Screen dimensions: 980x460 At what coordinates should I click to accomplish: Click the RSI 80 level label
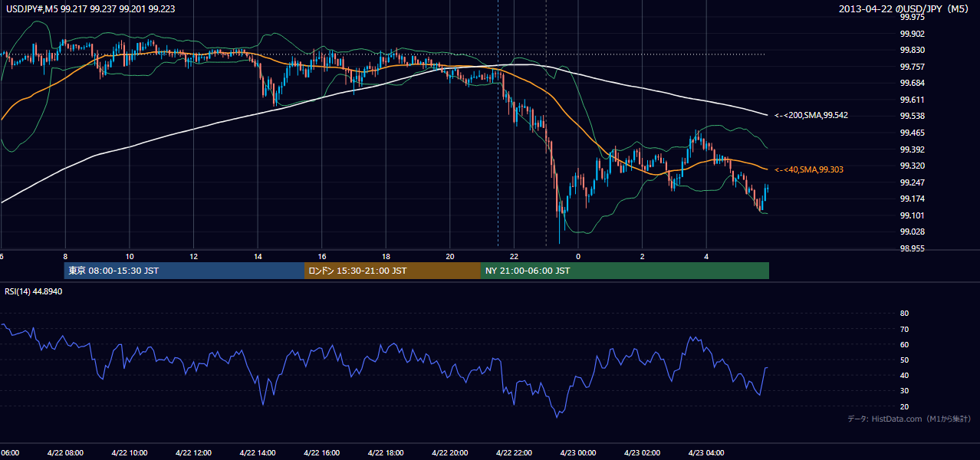[x=904, y=314]
